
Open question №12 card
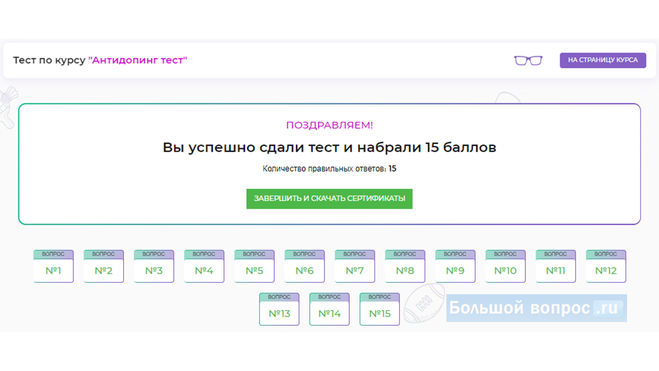606,266
